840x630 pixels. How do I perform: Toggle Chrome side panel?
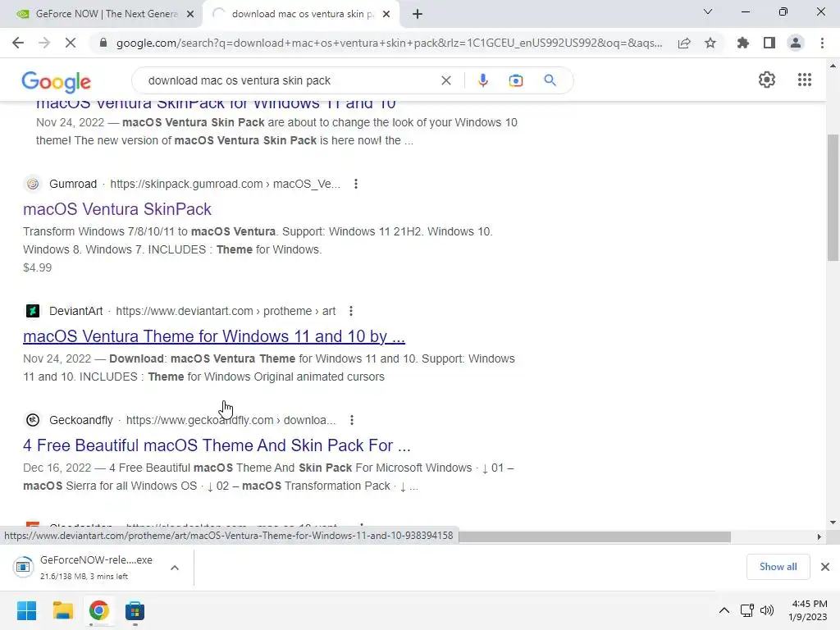click(769, 43)
